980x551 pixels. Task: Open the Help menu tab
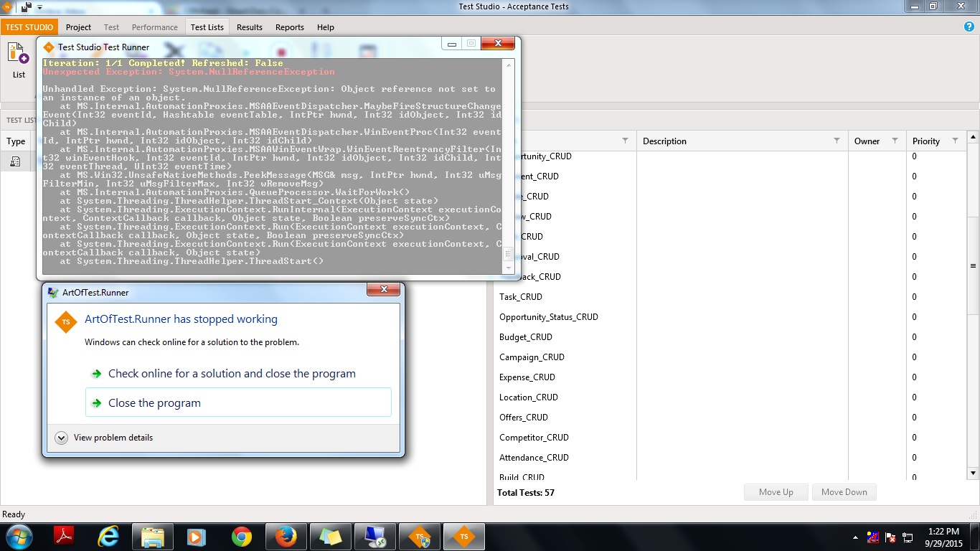tap(326, 27)
